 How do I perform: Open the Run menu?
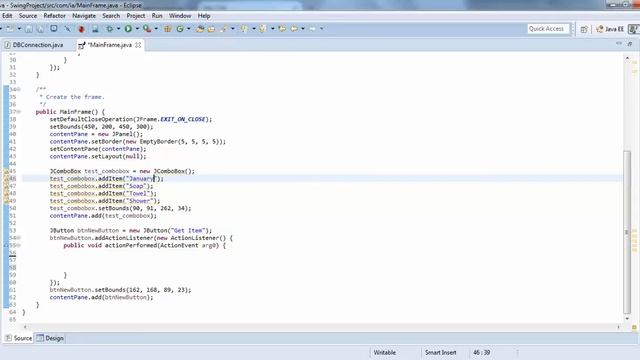[157, 16]
